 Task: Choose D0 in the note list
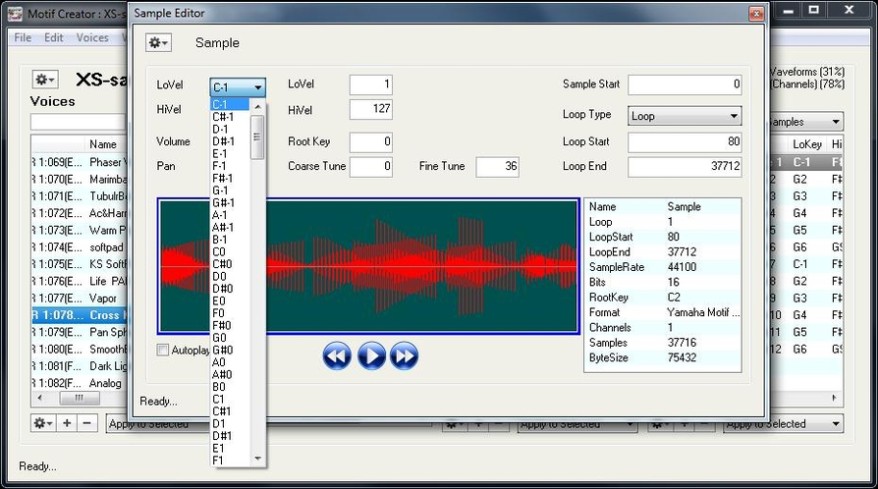(x=230, y=277)
